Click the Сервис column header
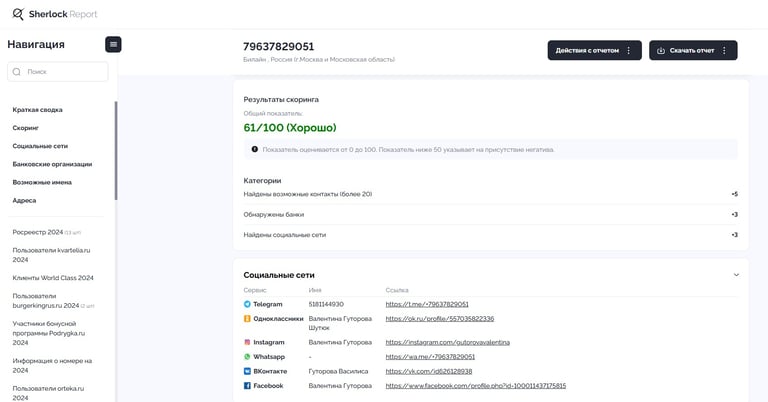Image resolution: width=768 pixels, height=402 pixels. point(255,290)
